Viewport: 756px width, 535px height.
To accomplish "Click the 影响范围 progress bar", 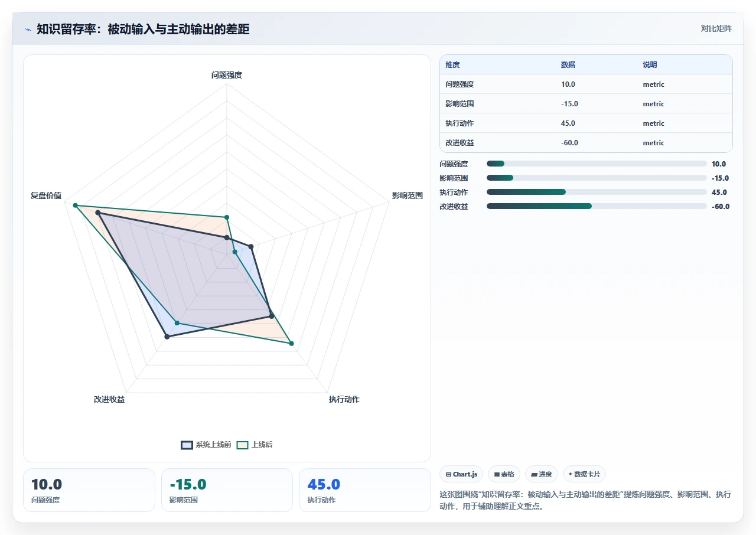I will point(597,178).
